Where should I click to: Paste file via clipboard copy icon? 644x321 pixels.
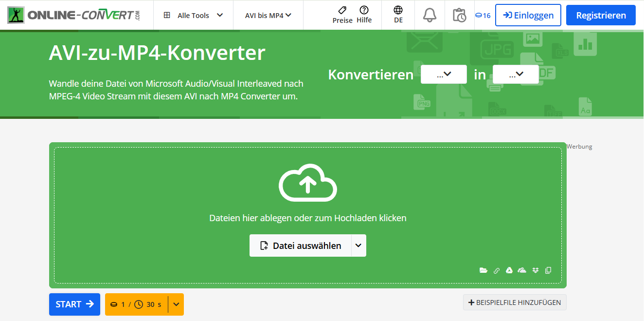point(548,270)
